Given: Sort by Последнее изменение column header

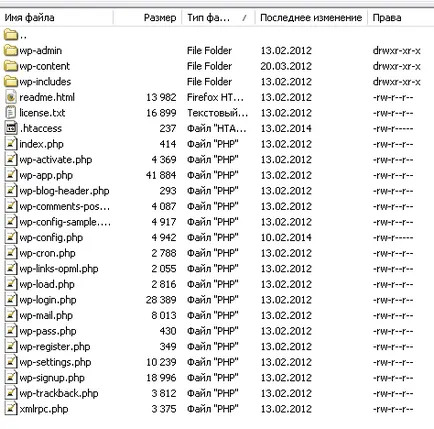Looking at the screenshot, I should pos(311,18).
